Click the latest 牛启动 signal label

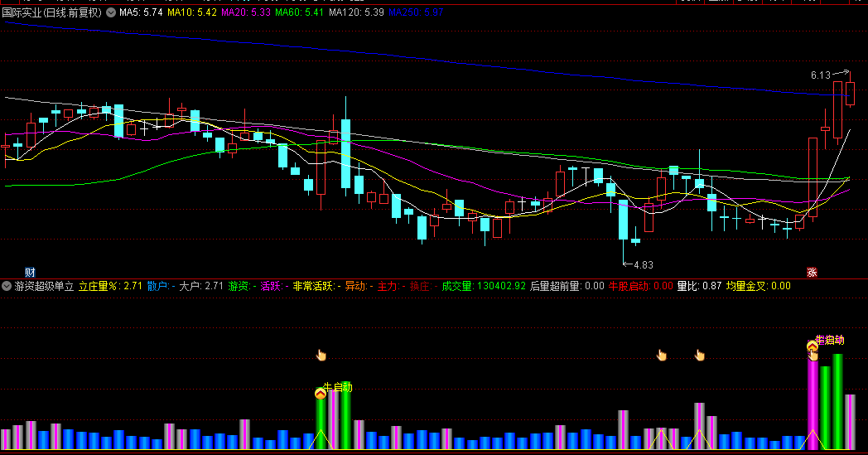click(830, 340)
